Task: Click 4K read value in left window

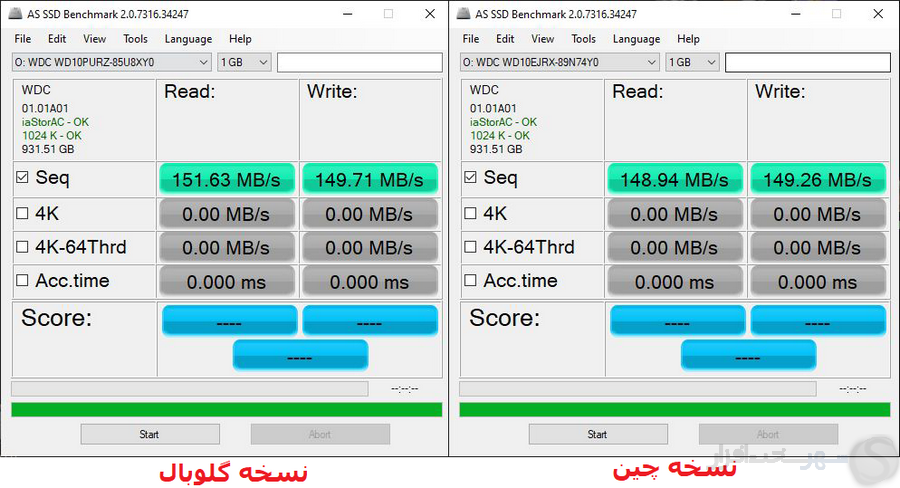Action: tap(227, 214)
